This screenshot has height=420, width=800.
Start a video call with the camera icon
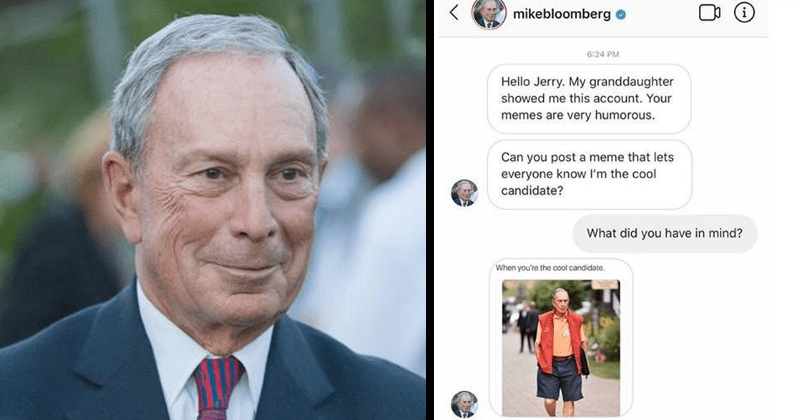pyautogui.click(x=709, y=13)
